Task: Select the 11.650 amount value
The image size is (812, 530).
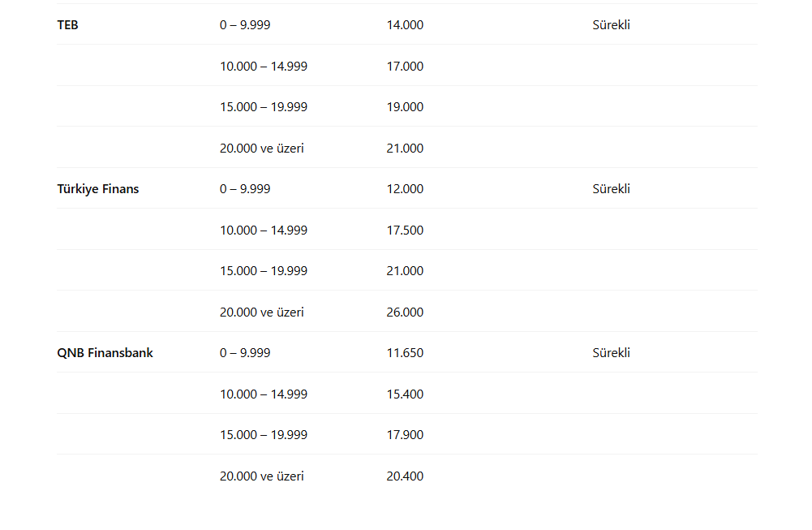Action: tap(405, 353)
